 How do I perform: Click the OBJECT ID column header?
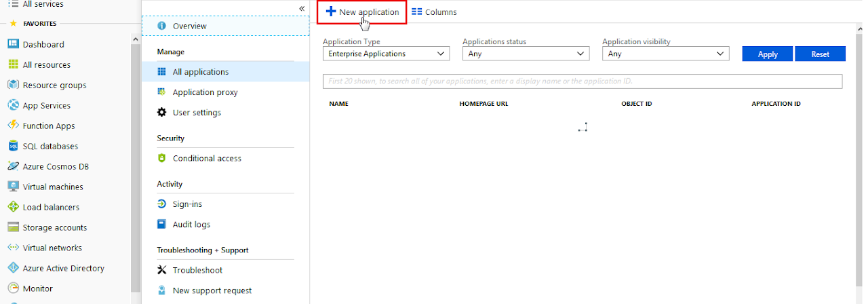(x=637, y=104)
